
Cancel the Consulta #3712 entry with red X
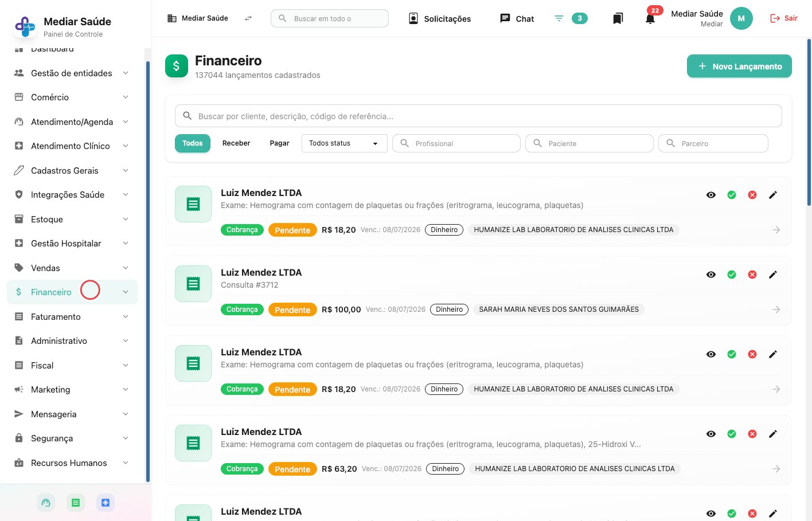(752, 275)
